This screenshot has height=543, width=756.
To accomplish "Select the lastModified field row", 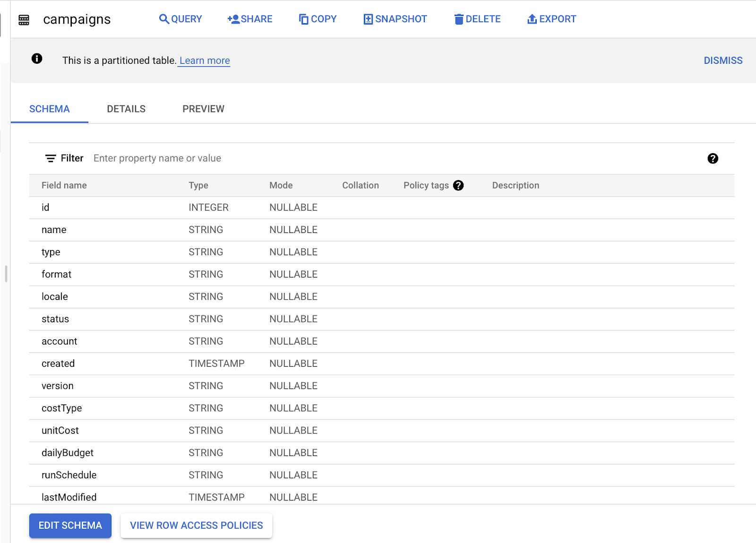I will [69, 497].
